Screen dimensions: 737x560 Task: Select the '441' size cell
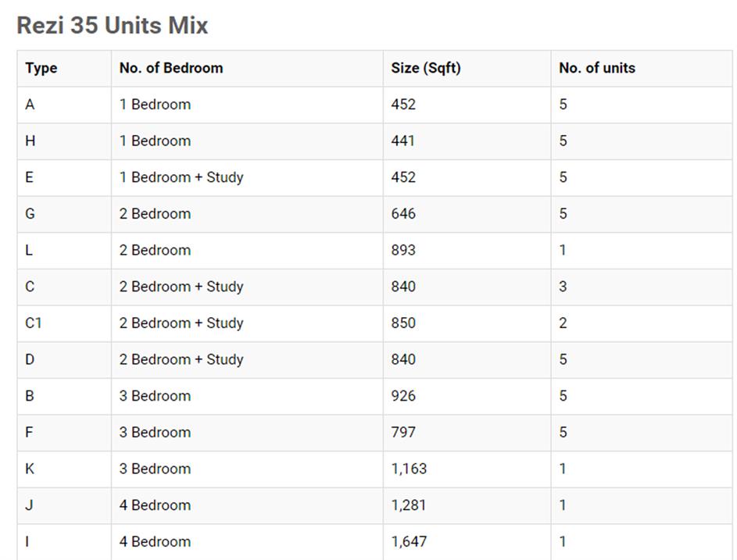coord(403,141)
